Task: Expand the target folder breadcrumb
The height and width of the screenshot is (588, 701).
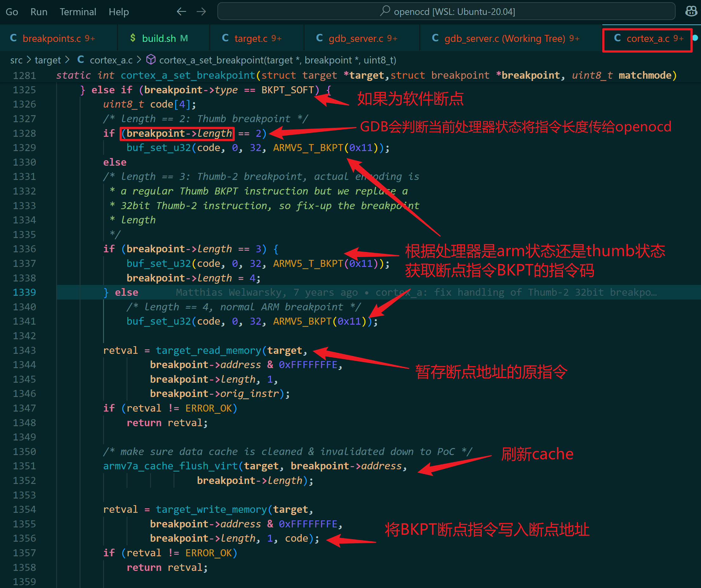Action: [x=48, y=60]
